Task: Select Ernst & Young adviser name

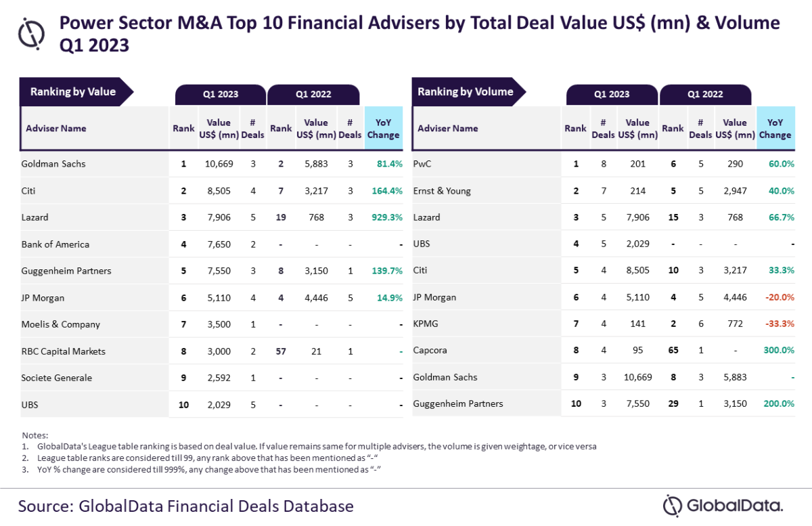Action: tap(442, 191)
